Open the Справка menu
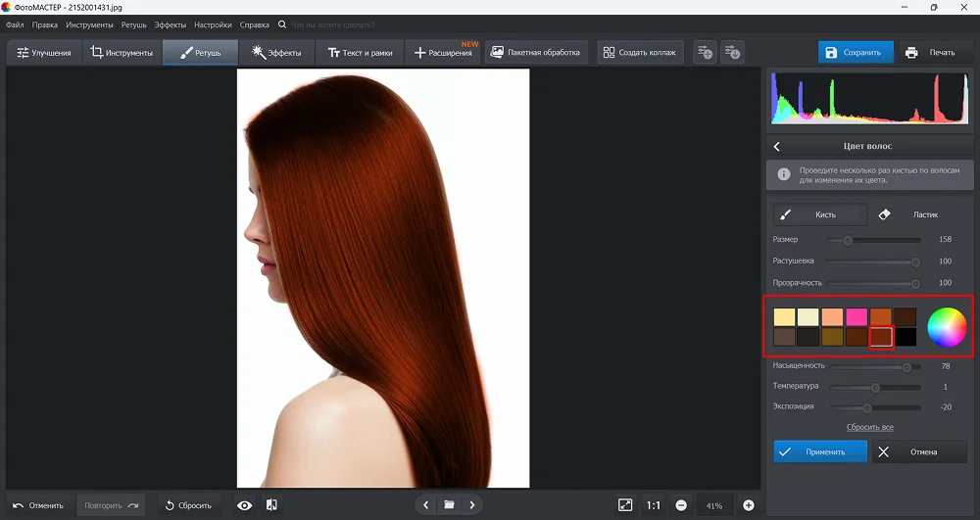The width and height of the screenshot is (980, 520). [x=255, y=24]
